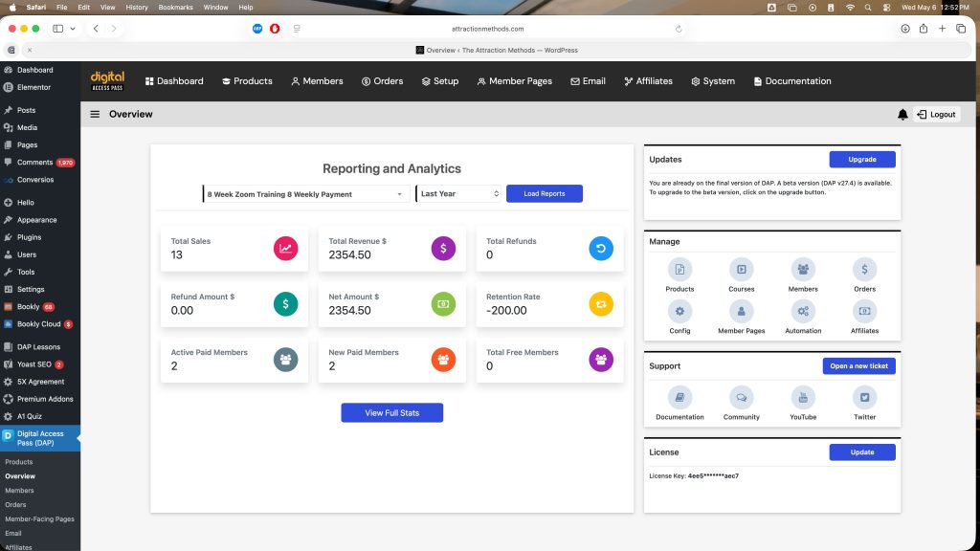
Task: Click the YouTube support icon
Action: 803,397
